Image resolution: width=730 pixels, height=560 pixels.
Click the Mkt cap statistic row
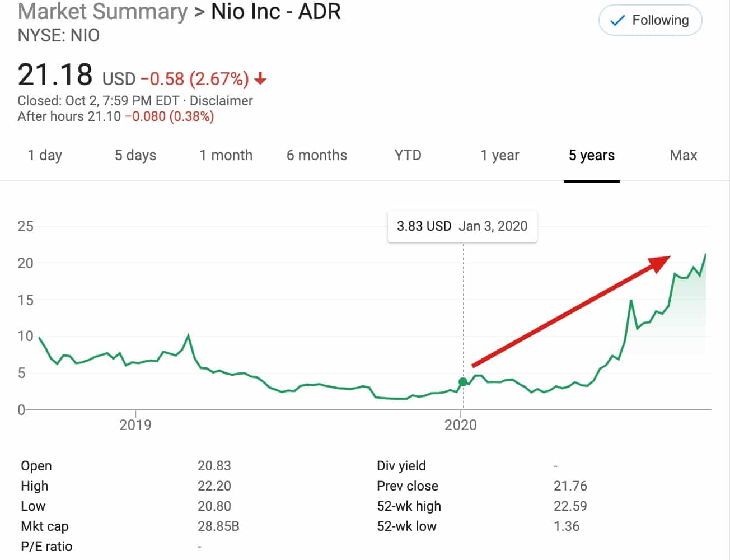(x=45, y=526)
